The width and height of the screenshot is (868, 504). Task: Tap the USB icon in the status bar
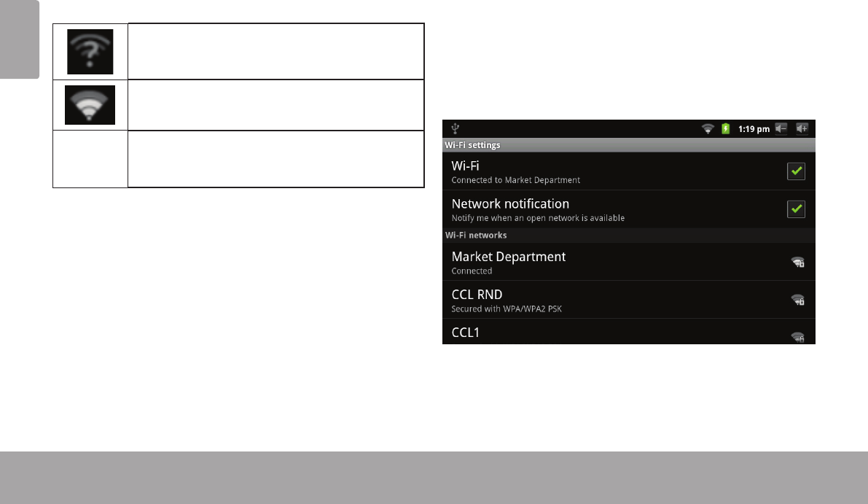point(455,128)
